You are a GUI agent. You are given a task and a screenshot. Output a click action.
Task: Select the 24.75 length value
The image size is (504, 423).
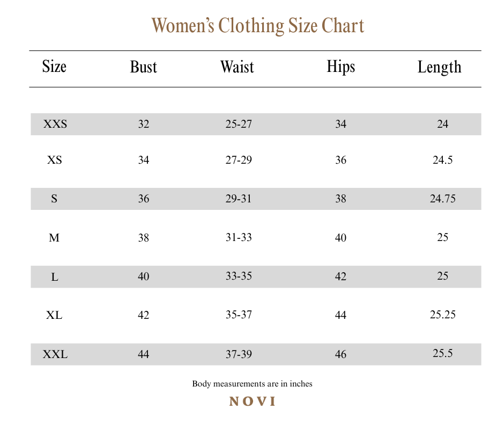443,199
